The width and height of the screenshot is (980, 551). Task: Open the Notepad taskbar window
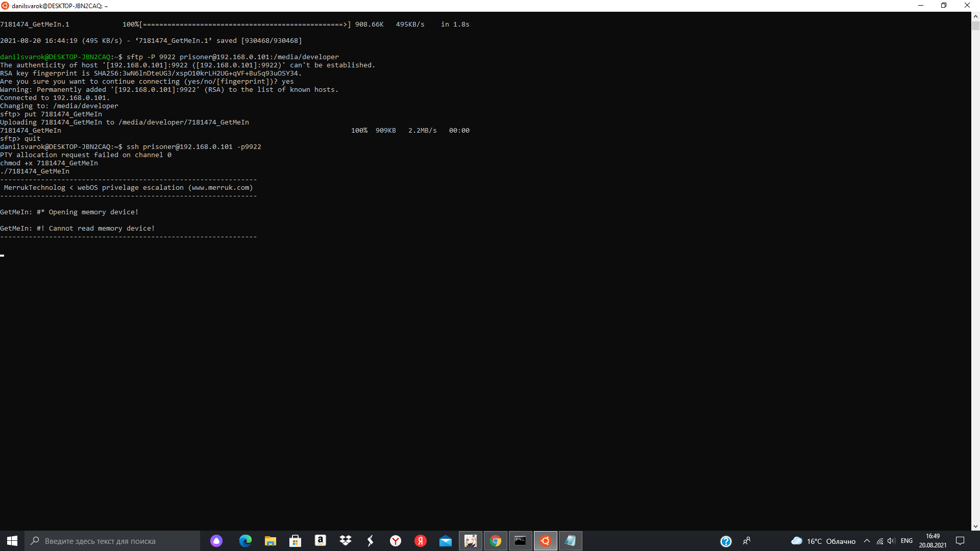click(570, 541)
